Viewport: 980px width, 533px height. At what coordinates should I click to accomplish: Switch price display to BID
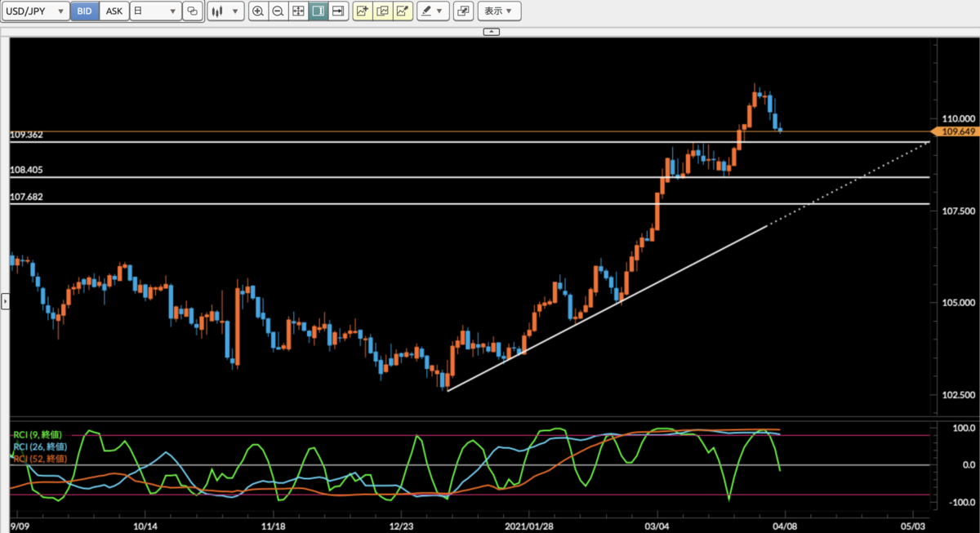85,11
